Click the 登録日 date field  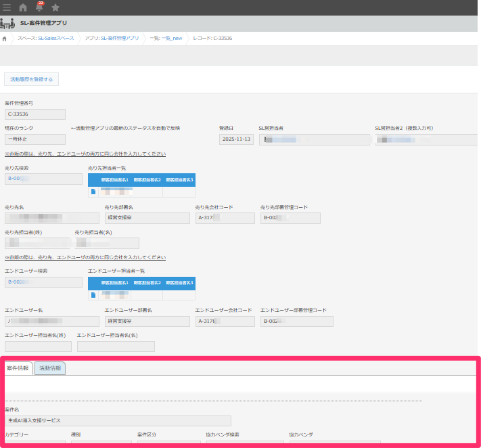pos(236,139)
